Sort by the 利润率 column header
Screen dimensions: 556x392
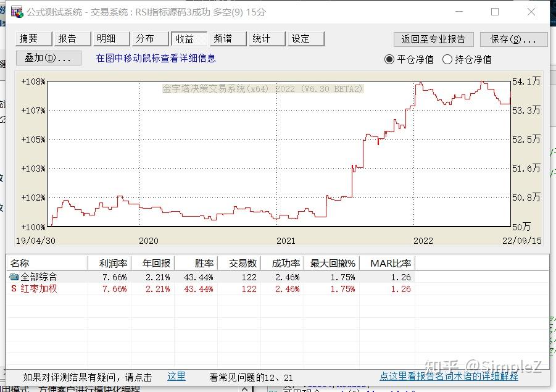(x=114, y=262)
